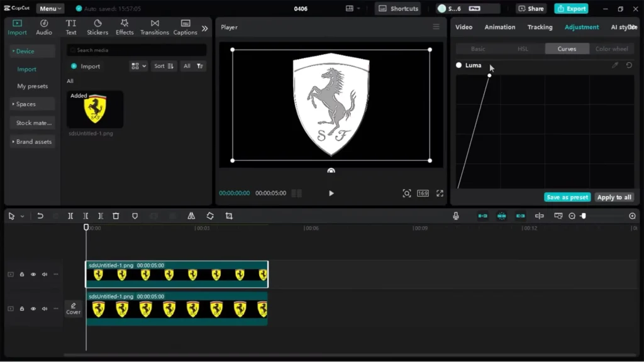Toggle linkage of clips
This screenshot has width=644, height=362.
point(520,216)
